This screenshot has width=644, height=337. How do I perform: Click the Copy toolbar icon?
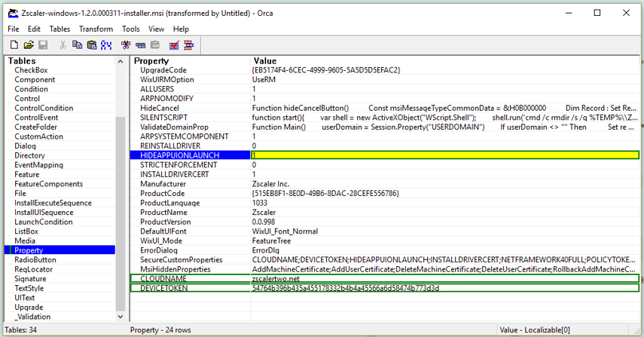coord(78,46)
